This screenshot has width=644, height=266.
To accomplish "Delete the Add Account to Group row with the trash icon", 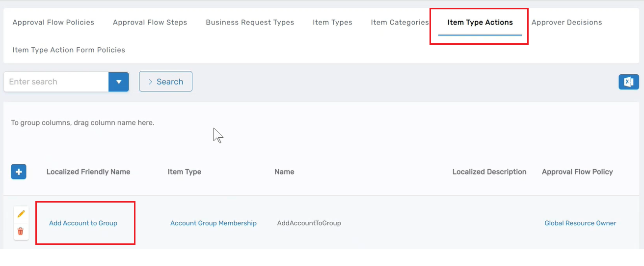I will (x=21, y=231).
